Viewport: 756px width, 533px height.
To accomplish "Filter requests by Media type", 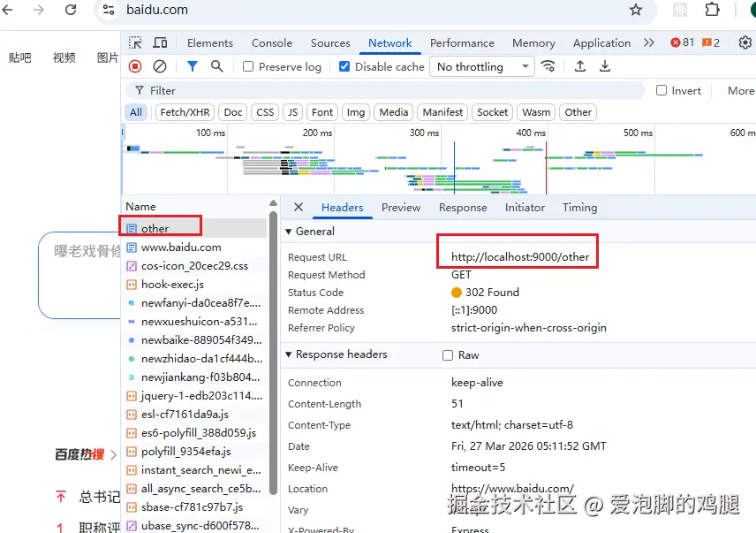I will pyautogui.click(x=393, y=112).
